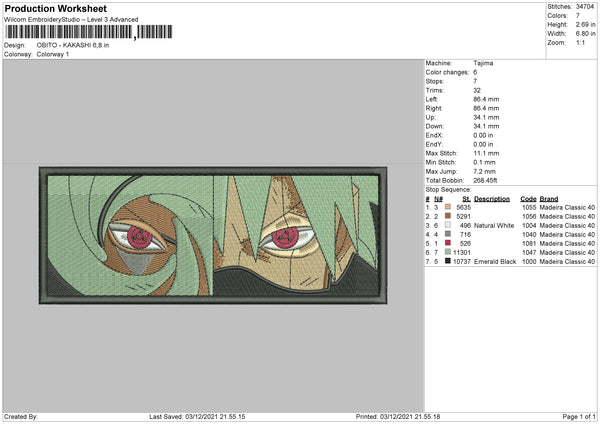Image resolution: width=600 pixels, height=424 pixels.
Task: Click stitch count 11301 in stop 6
Action: pos(462,253)
